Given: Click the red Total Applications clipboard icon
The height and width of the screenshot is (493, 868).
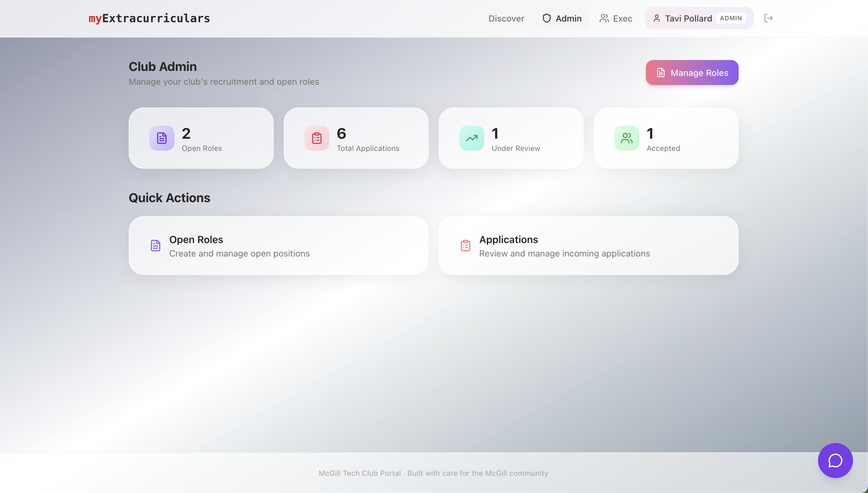Looking at the screenshot, I should tap(317, 138).
